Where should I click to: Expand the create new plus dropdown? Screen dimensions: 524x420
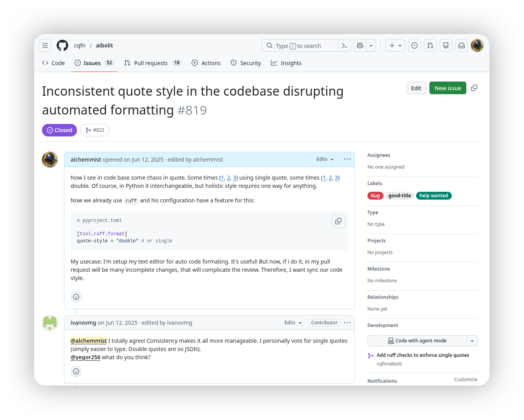(x=395, y=45)
